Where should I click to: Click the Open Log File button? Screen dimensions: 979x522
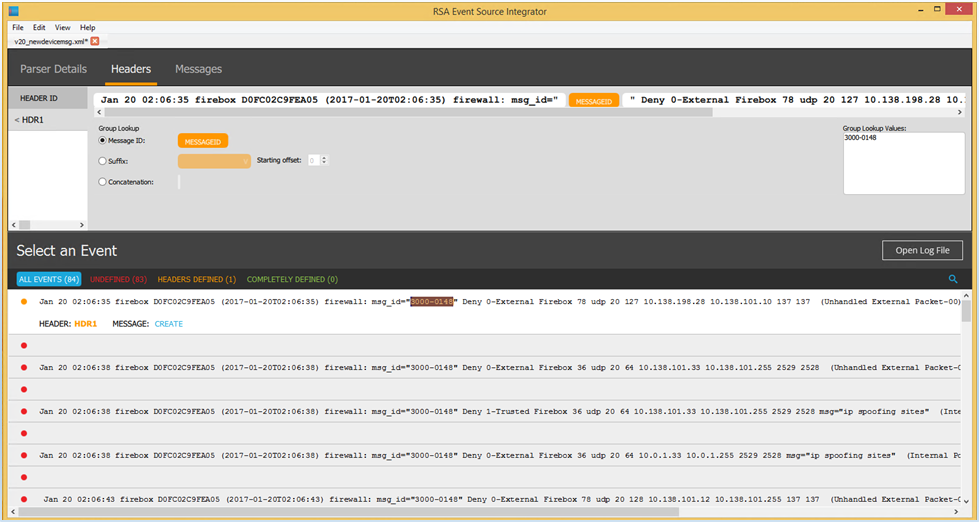[922, 250]
